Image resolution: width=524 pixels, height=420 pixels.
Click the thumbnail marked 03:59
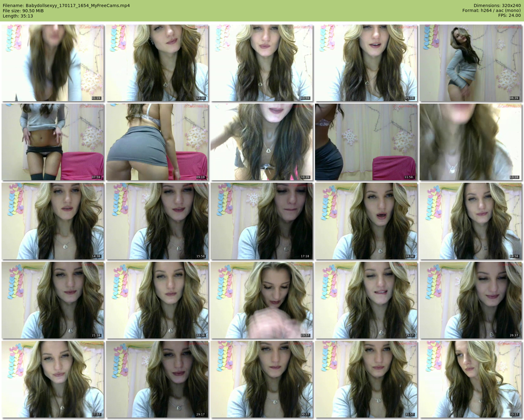(x=262, y=63)
